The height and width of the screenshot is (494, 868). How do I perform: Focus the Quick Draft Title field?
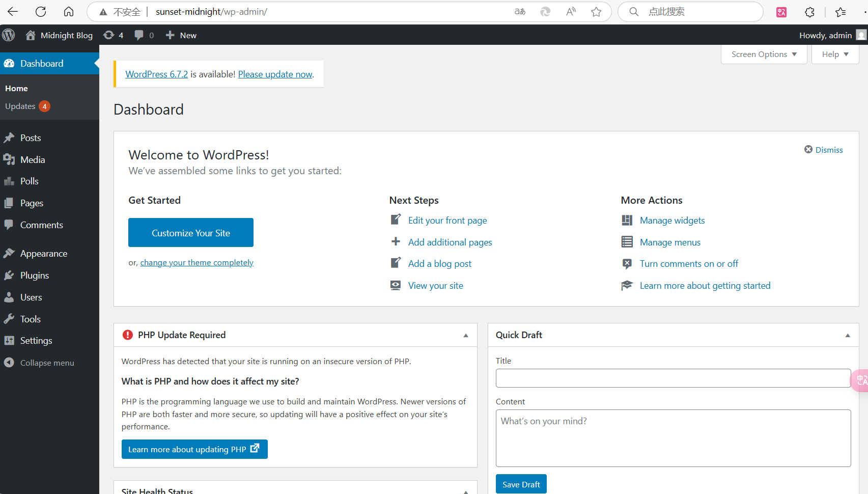pos(673,378)
